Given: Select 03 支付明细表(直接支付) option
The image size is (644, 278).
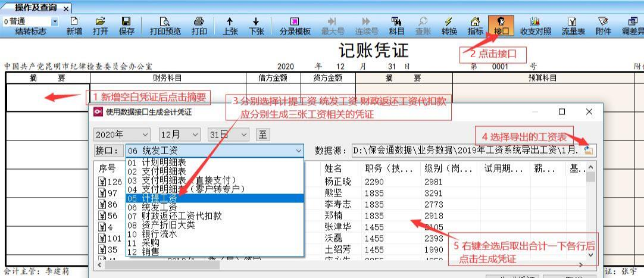Looking at the screenshot, I should point(214,180).
